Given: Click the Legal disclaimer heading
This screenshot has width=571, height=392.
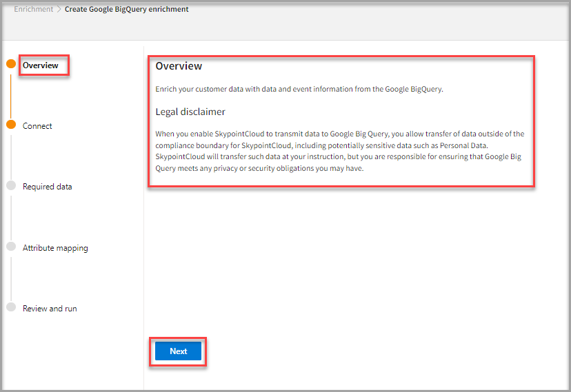Looking at the screenshot, I should click(190, 112).
